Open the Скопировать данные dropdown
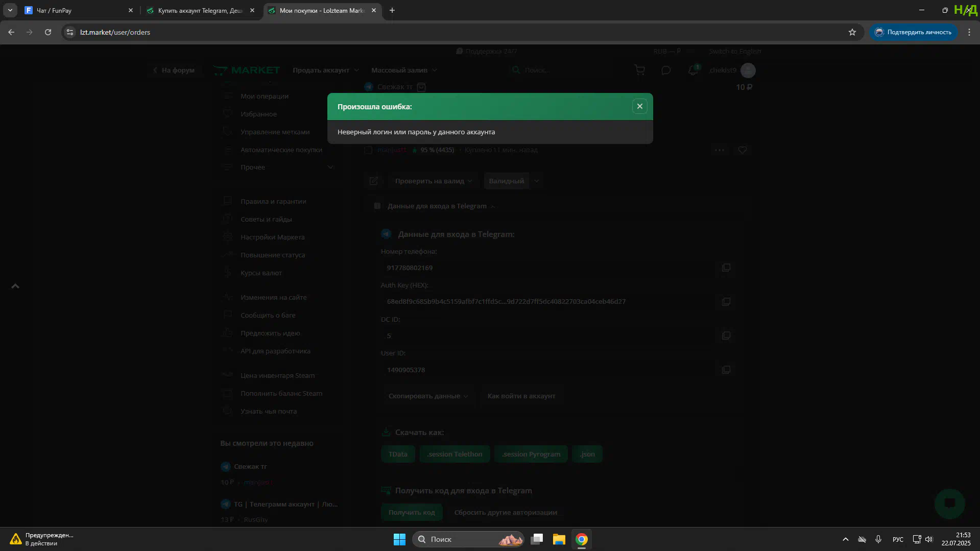 click(428, 396)
